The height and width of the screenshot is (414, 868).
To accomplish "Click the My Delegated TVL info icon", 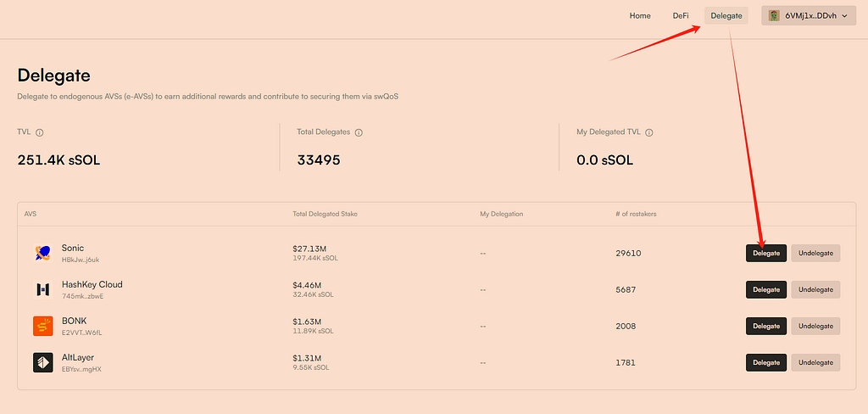I will coord(649,133).
